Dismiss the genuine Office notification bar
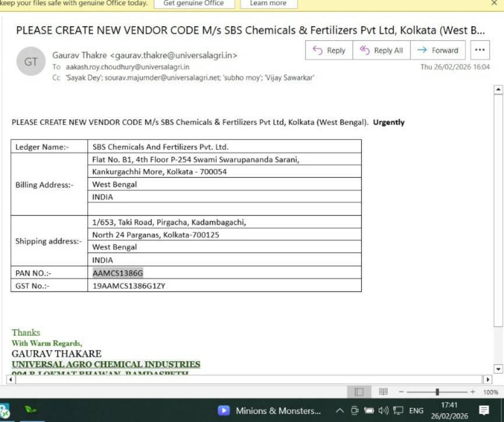Screen dimensions: 504x422 click(494, 3)
